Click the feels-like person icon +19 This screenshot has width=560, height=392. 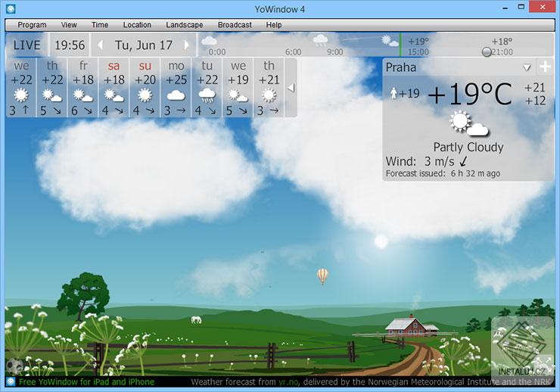394,94
